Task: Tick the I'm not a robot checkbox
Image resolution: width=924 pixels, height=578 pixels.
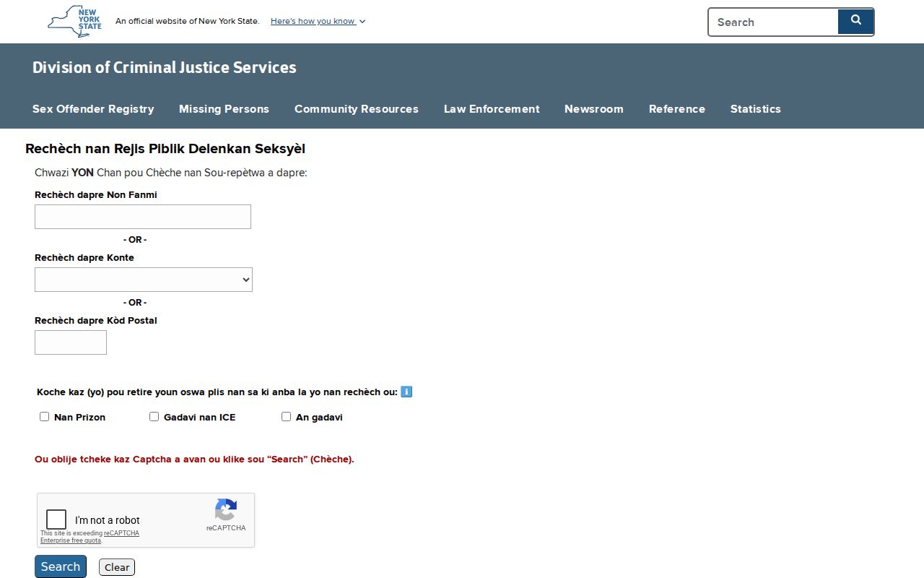Action: [56, 519]
